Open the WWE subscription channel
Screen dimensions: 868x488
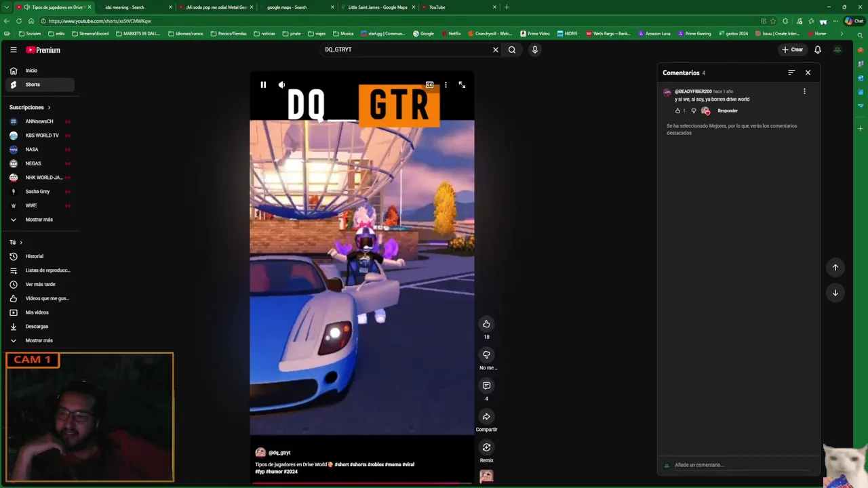pyautogui.click(x=40, y=205)
